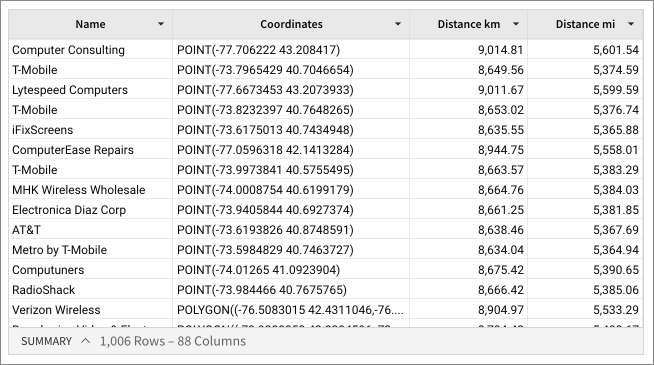Click the 5,601.54 distance mi value
Screen dimensions: 654x365
pyautogui.click(x=616, y=50)
